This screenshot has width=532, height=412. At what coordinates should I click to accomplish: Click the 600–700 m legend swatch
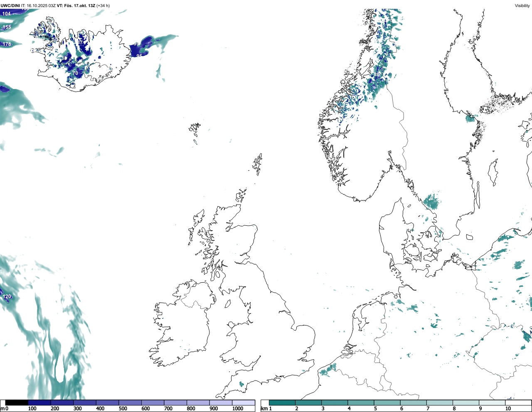[x=153, y=402]
